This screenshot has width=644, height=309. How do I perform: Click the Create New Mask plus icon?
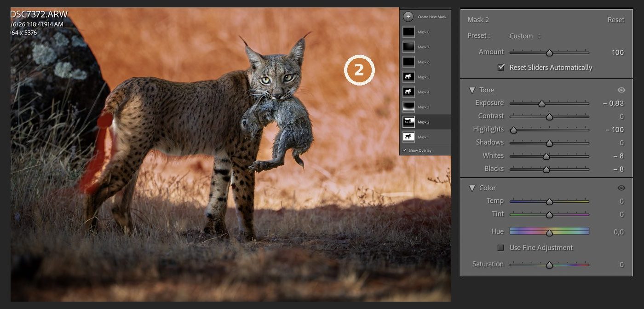pyautogui.click(x=408, y=17)
